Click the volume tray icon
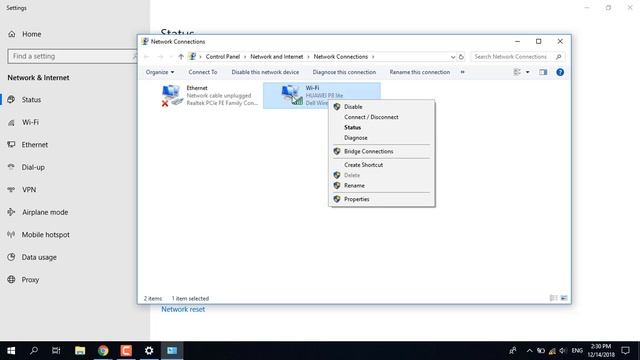Viewport: 640px width, 360px height. click(563, 351)
